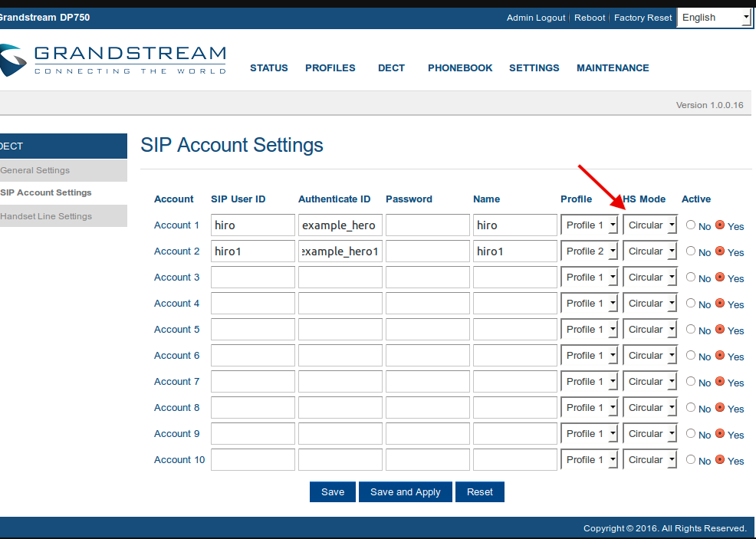
Task: Click the Reboot link
Action: tap(590, 18)
